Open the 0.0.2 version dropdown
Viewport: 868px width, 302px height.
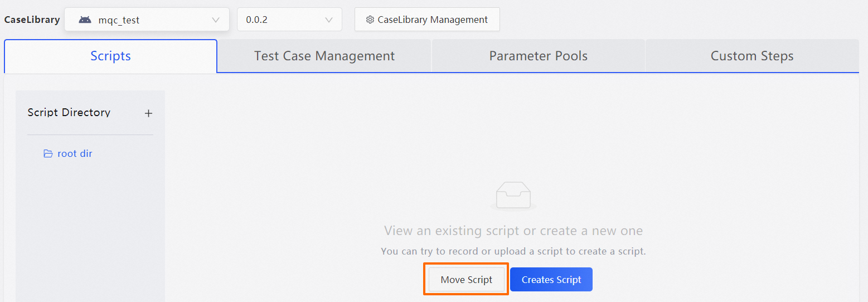pos(289,20)
